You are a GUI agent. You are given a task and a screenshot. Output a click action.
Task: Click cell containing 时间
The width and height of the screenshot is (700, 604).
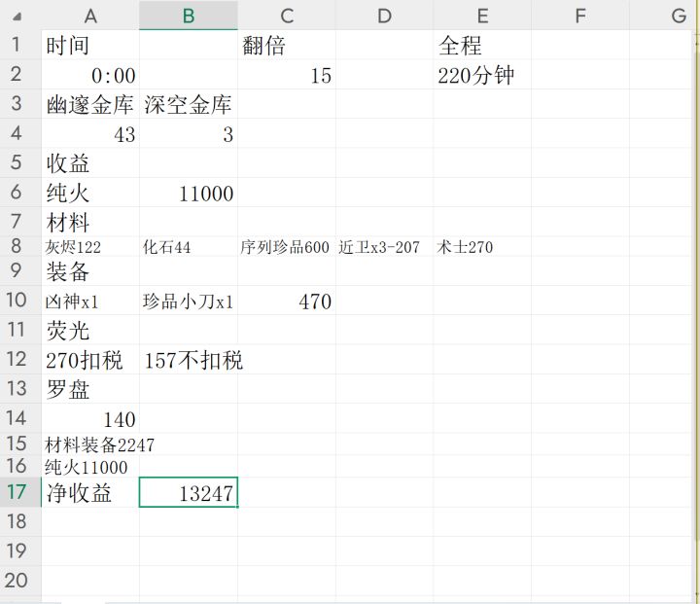(90, 45)
